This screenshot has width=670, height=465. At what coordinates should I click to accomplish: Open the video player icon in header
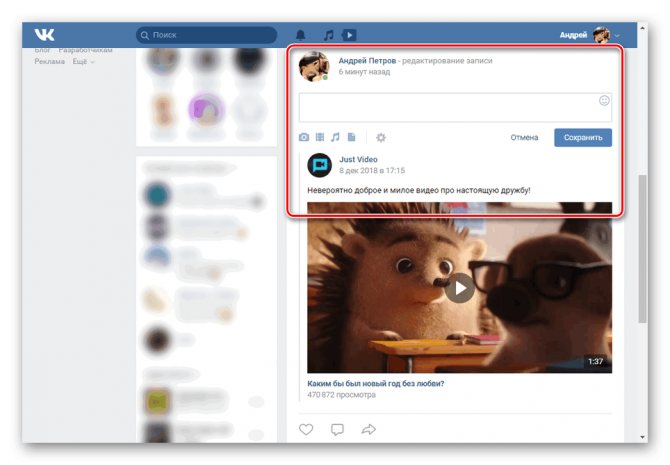click(x=349, y=35)
